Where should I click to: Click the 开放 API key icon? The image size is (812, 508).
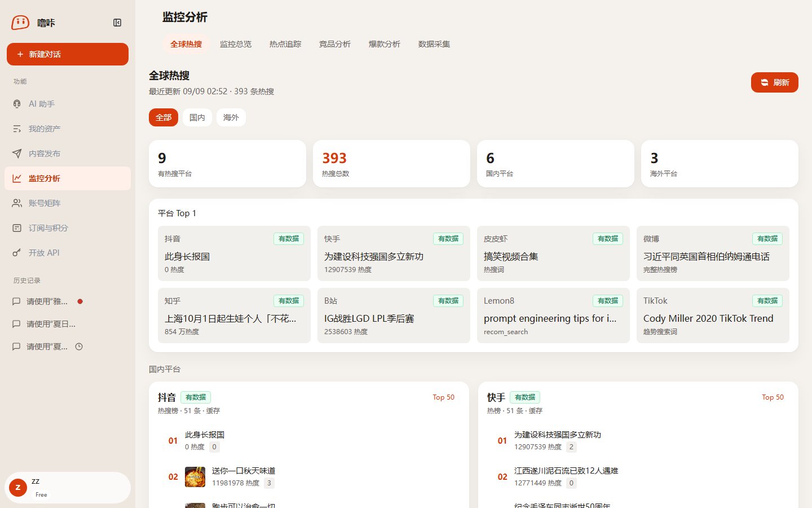point(17,253)
